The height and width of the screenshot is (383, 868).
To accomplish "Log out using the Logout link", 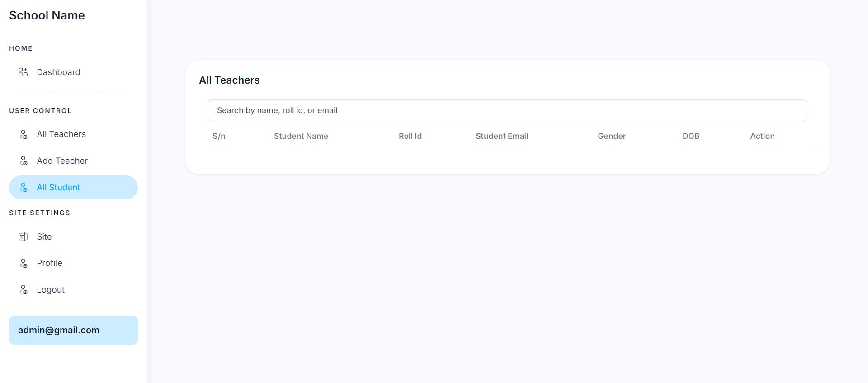I will [51, 290].
